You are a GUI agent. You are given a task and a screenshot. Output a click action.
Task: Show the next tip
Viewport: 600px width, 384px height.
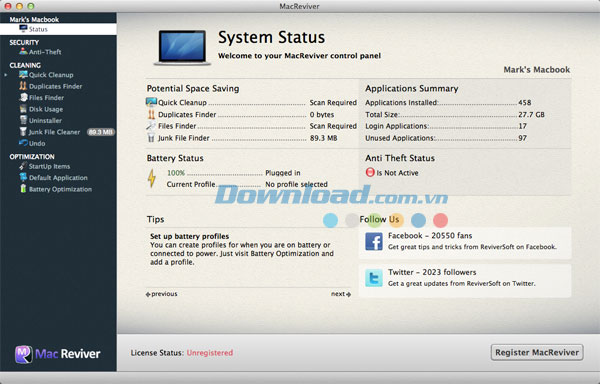341,294
